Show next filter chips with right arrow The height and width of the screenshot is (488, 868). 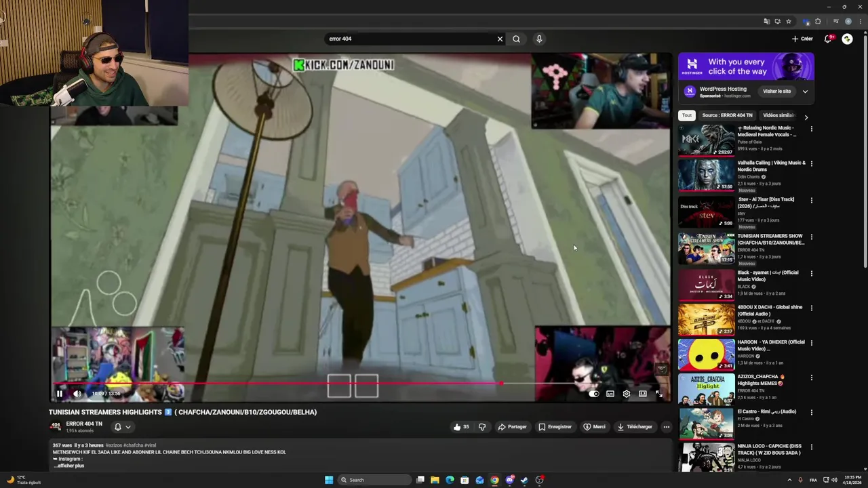click(x=806, y=117)
